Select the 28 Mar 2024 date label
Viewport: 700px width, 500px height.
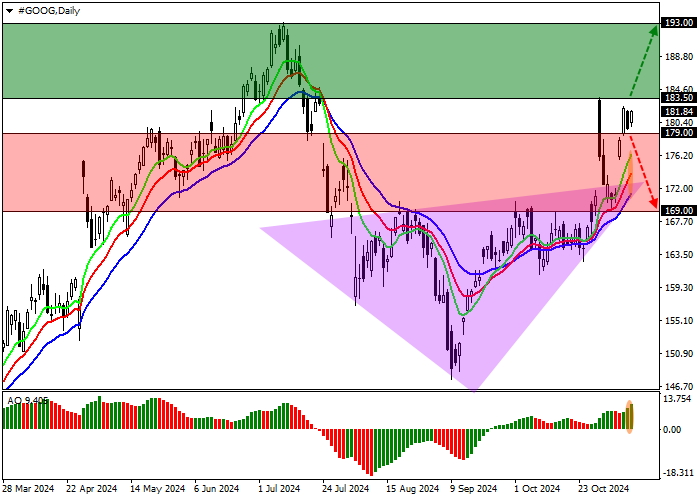[28, 489]
